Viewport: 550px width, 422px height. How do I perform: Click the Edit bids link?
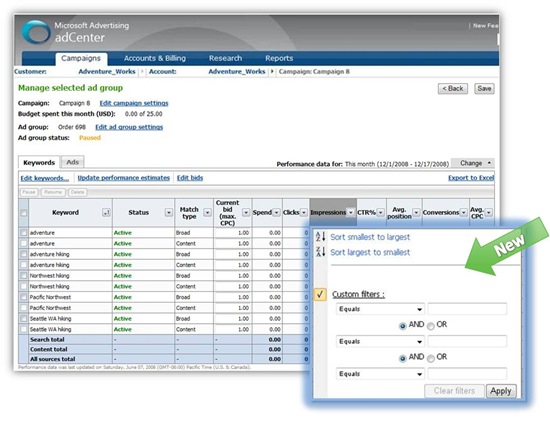(190, 178)
